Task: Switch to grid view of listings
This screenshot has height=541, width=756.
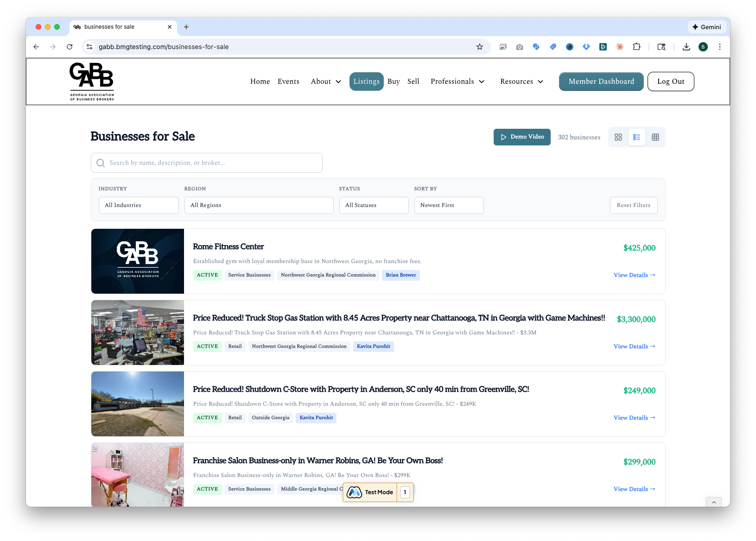Action: pyautogui.click(x=618, y=137)
